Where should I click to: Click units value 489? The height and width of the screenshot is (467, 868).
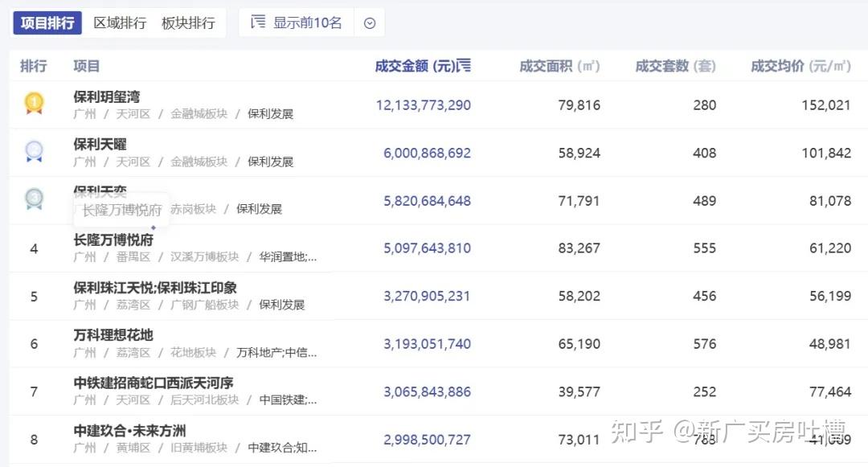(x=705, y=201)
